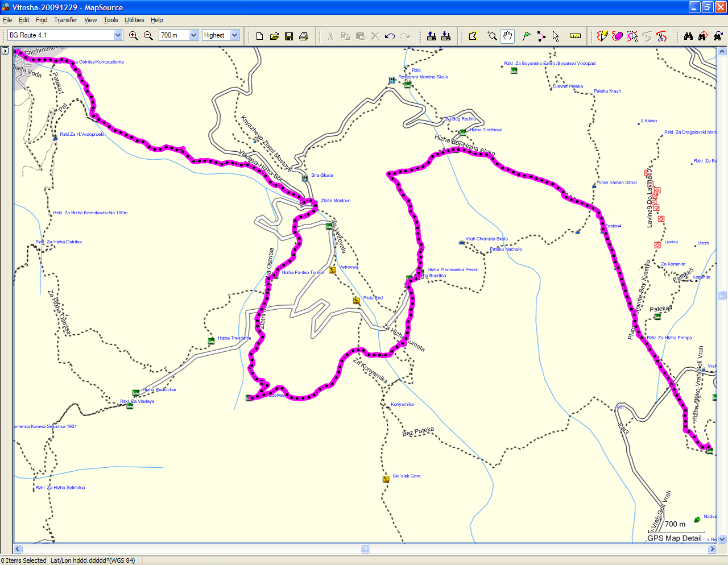
Task: Click the Zoom Out magnifier icon
Action: 148,36
